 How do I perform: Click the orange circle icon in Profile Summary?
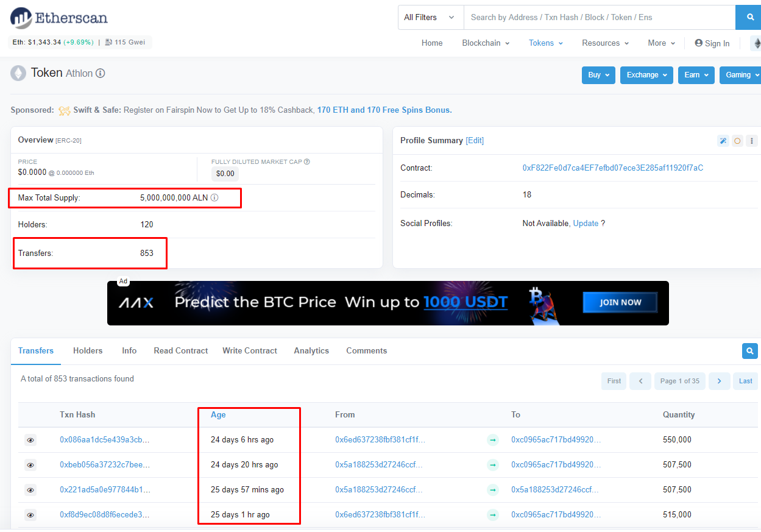click(x=737, y=141)
